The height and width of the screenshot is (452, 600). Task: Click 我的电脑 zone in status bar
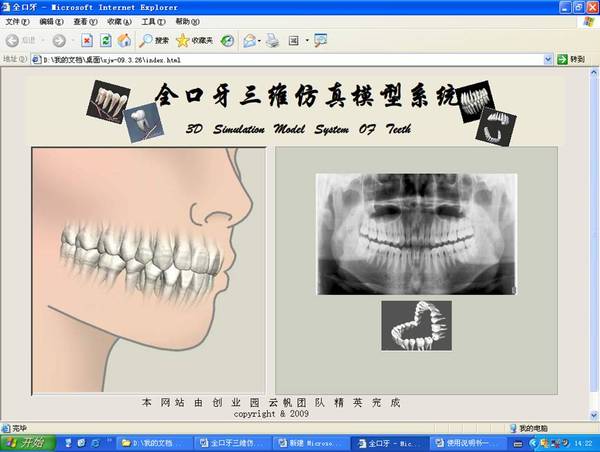pos(529,428)
